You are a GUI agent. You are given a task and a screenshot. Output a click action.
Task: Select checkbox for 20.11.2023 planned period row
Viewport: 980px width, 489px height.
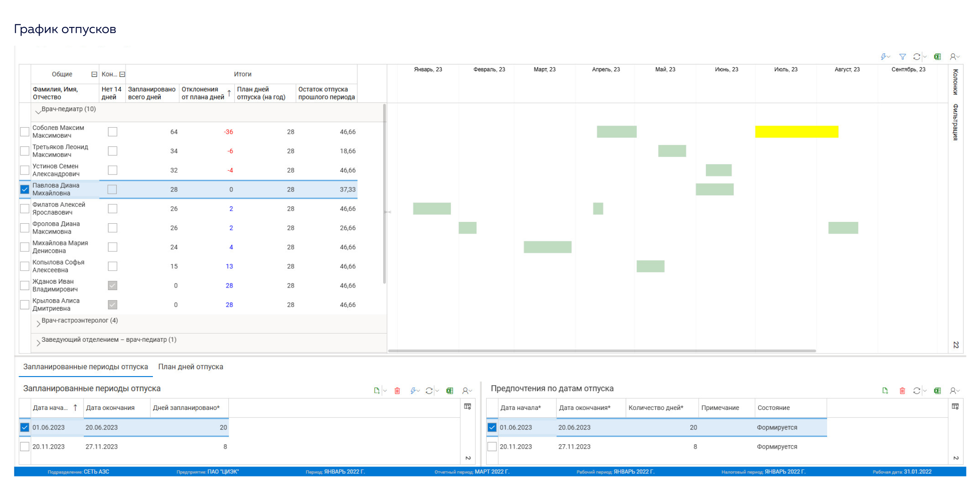pyautogui.click(x=25, y=446)
